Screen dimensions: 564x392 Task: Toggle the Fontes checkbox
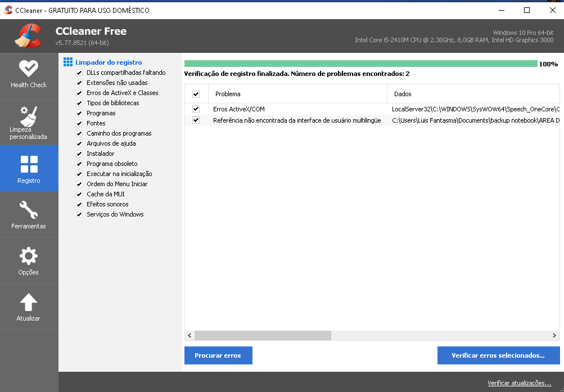tap(79, 124)
